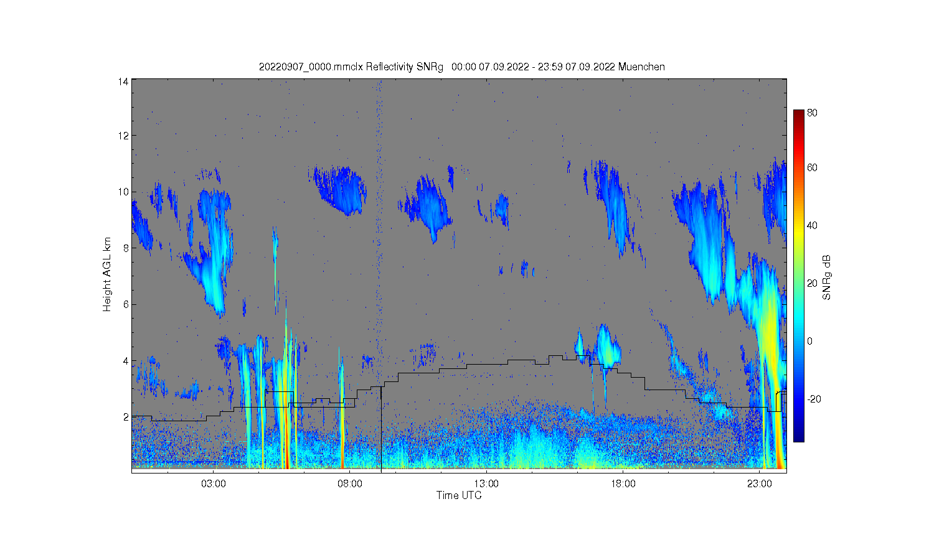Click the 4 km height tick label

point(126,361)
